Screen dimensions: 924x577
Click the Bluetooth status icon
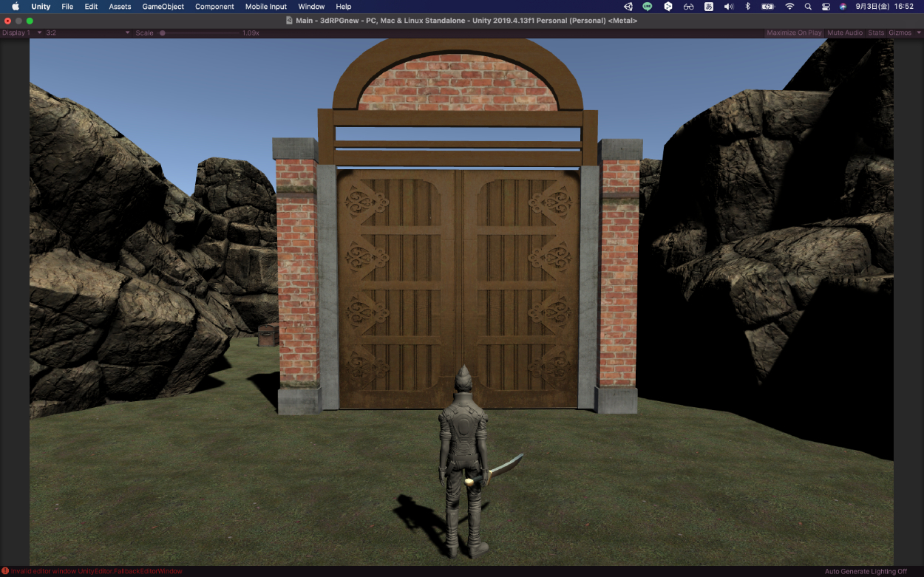point(747,7)
